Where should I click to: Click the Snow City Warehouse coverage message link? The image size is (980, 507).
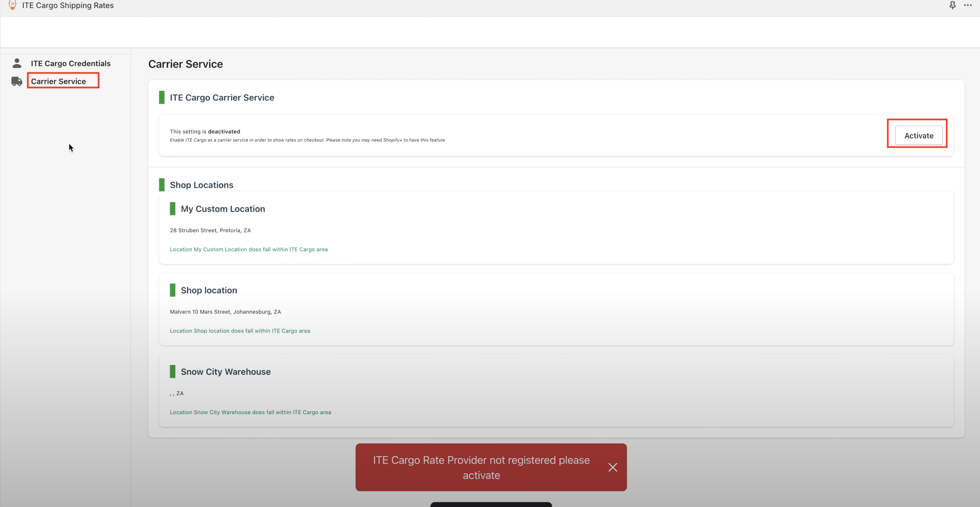pos(250,412)
